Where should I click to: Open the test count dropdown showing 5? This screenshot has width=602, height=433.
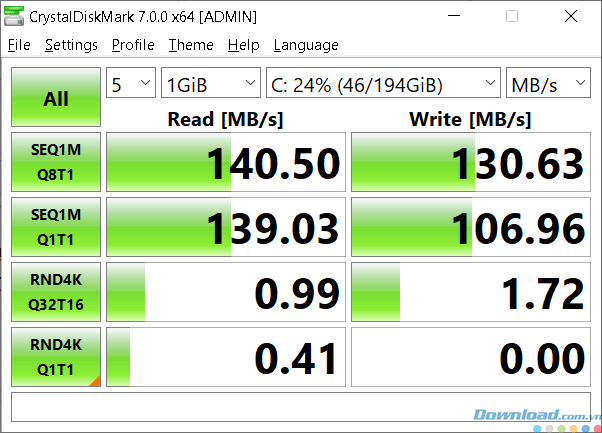tap(131, 83)
